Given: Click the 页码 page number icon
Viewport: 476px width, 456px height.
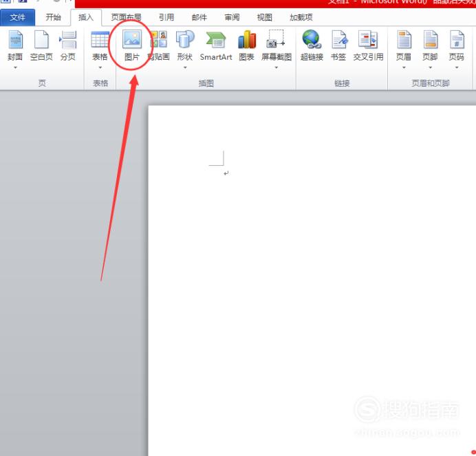Looking at the screenshot, I should pyautogui.click(x=457, y=39).
